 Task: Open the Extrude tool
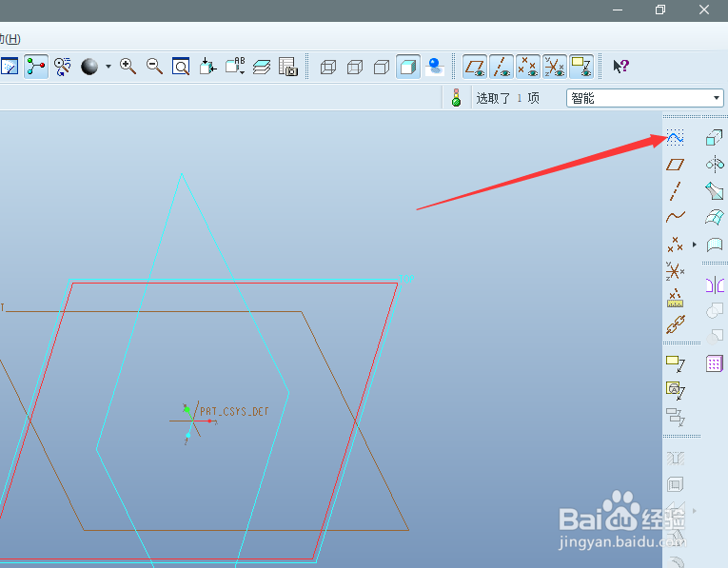point(714,138)
